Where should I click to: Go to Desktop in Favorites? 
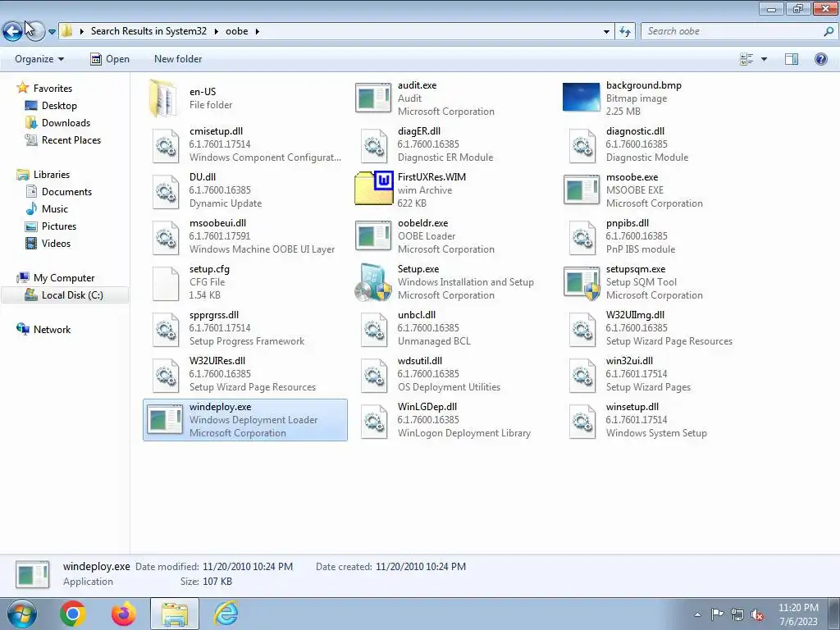59,106
